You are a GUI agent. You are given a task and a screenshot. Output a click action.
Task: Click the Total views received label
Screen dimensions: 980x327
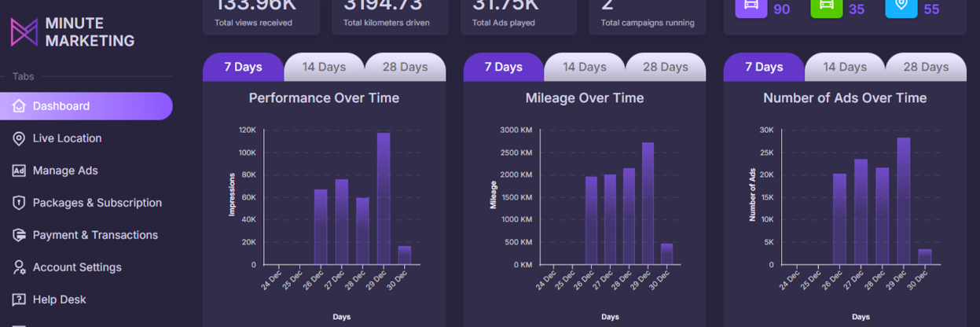tap(253, 23)
